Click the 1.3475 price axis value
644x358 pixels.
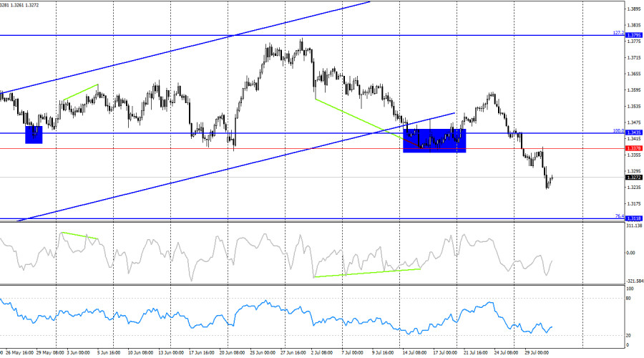tap(634, 122)
